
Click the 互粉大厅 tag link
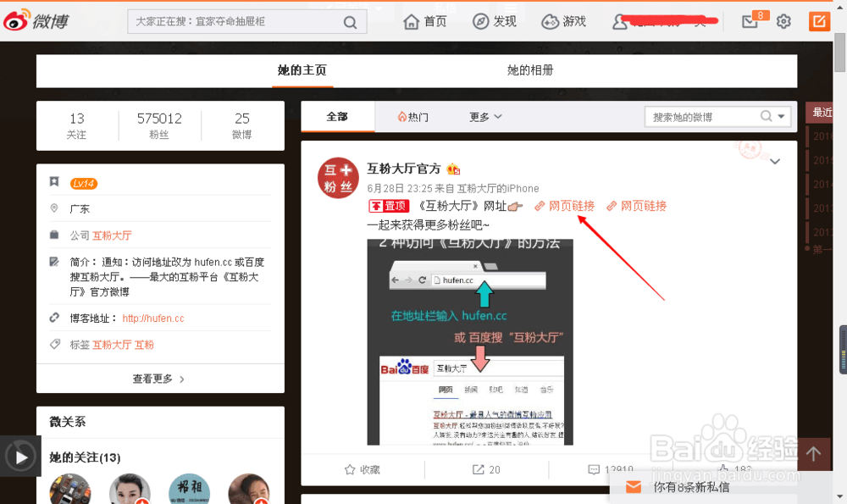(112, 345)
